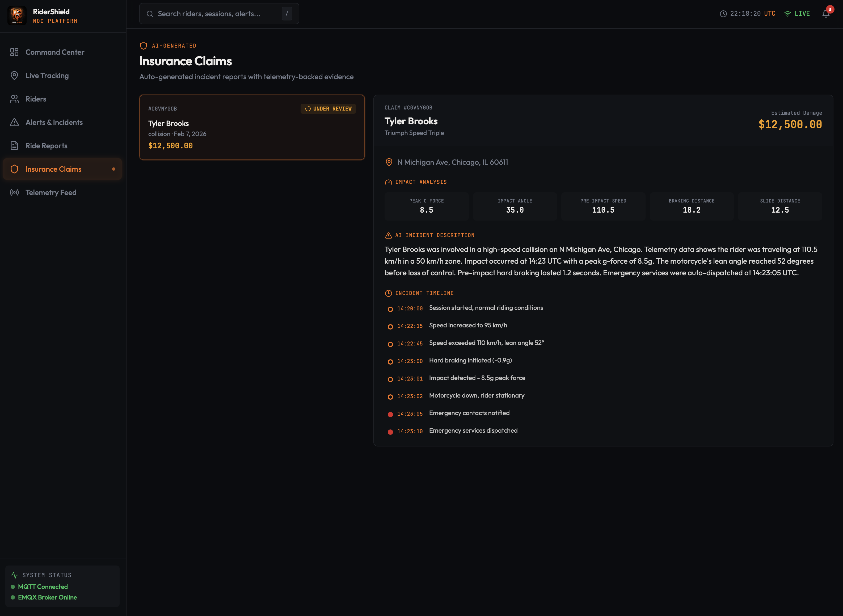Select the Tyler Brooks claim card
This screenshot has height=616, width=843.
point(252,128)
